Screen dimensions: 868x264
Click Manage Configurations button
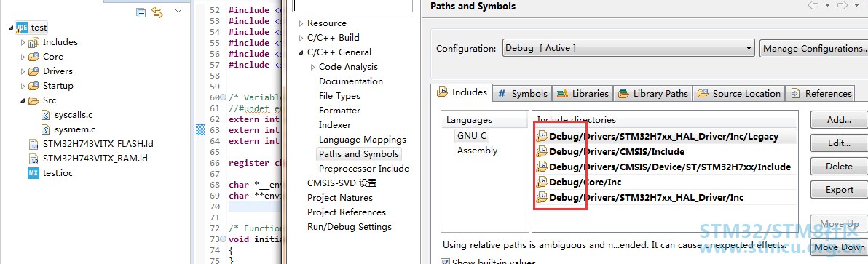click(x=814, y=48)
